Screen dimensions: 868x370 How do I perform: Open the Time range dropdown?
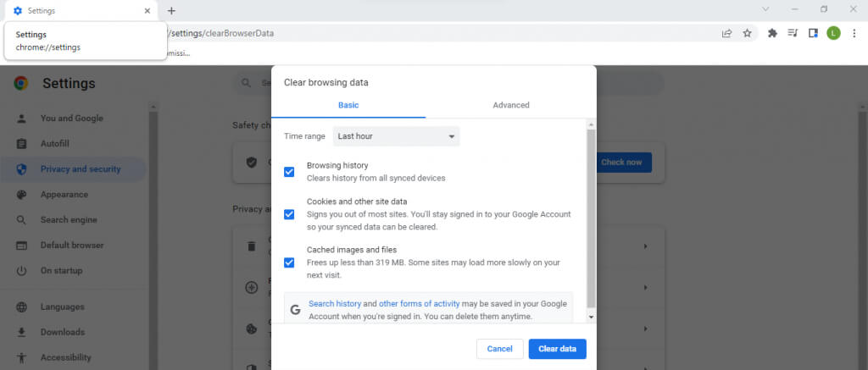[x=396, y=135]
